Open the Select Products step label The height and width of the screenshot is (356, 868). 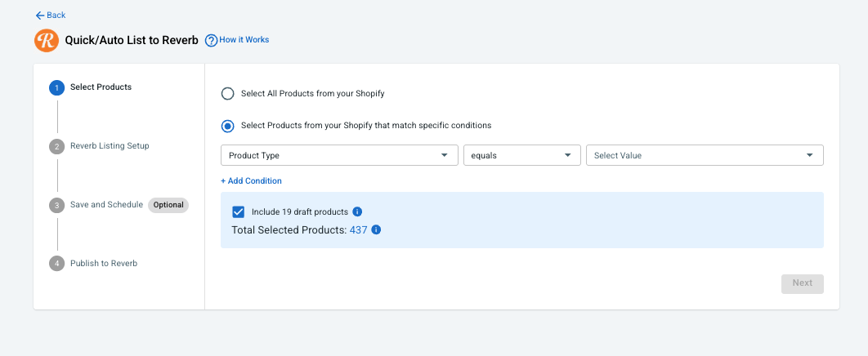click(101, 87)
